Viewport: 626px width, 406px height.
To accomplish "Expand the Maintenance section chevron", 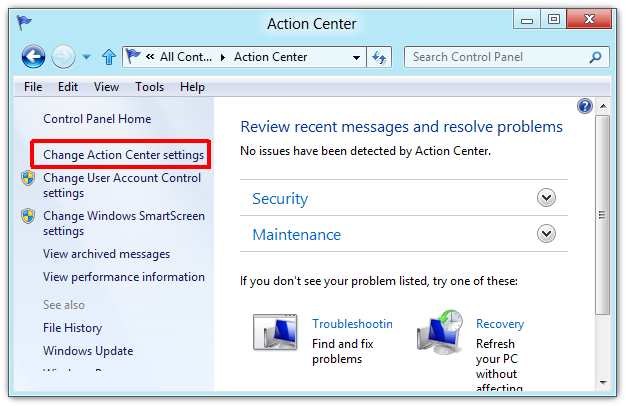I will click(x=546, y=234).
